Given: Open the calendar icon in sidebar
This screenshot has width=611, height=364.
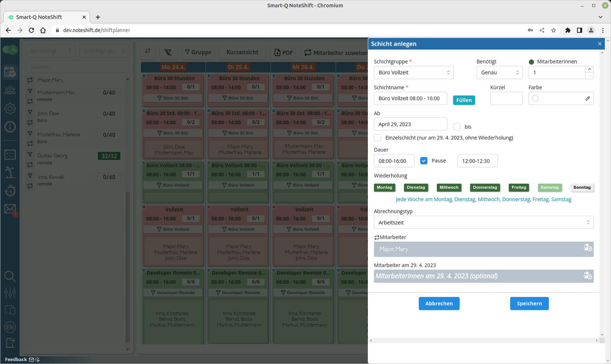Looking at the screenshot, I should 10,154.
